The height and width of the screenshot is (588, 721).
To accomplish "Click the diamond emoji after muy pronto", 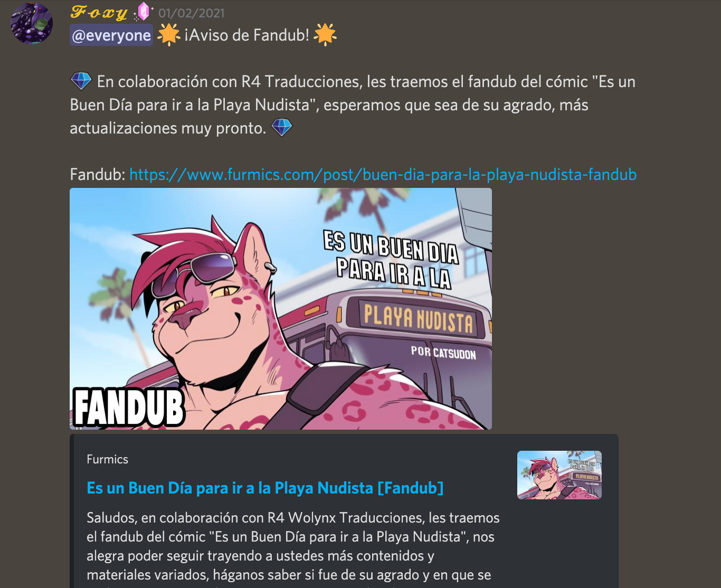I will click(x=281, y=128).
